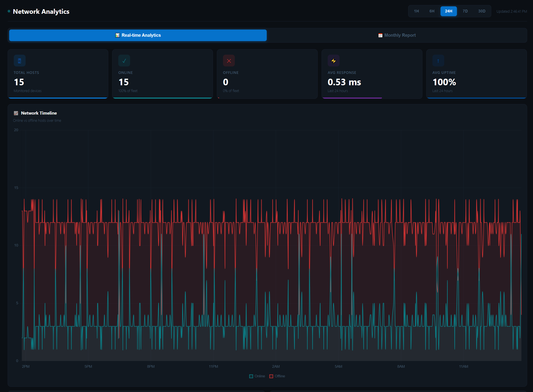
Task: Click the '100% of fleet' text
Action: pyautogui.click(x=128, y=91)
